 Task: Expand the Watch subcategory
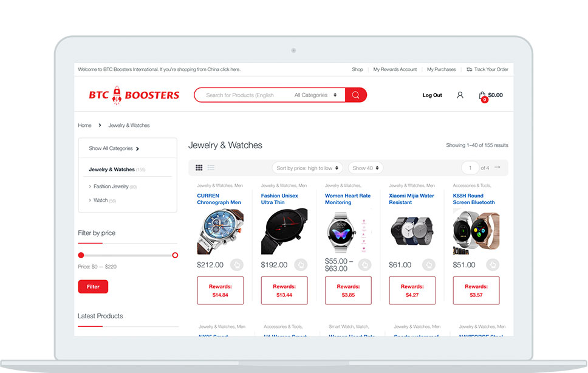click(x=102, y=200)
